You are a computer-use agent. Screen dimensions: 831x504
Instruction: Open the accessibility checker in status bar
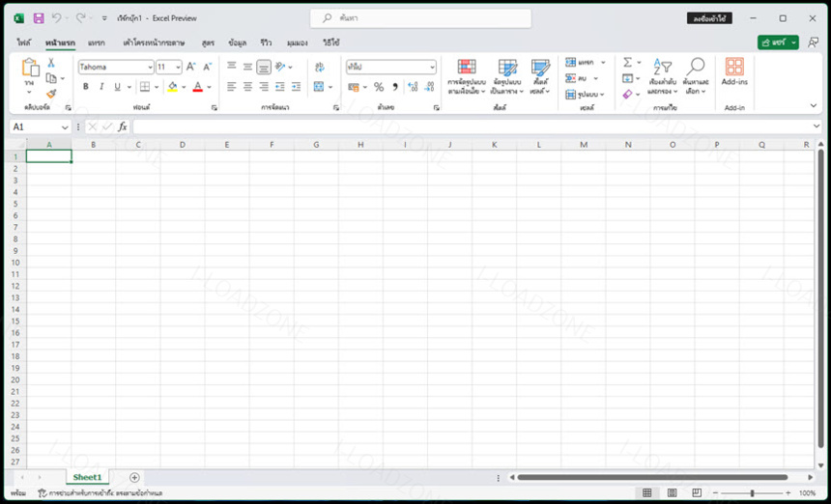point(100,492)
